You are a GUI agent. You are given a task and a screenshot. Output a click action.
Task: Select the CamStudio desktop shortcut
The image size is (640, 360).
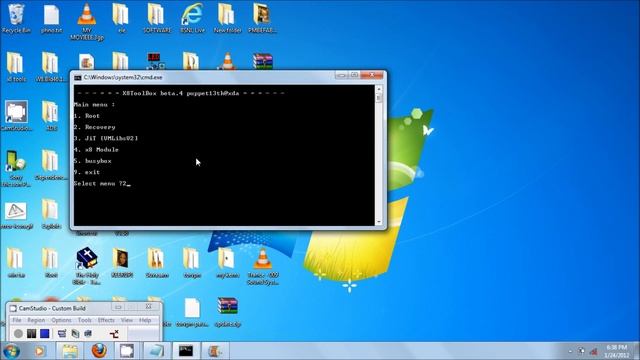click(16, 116)
